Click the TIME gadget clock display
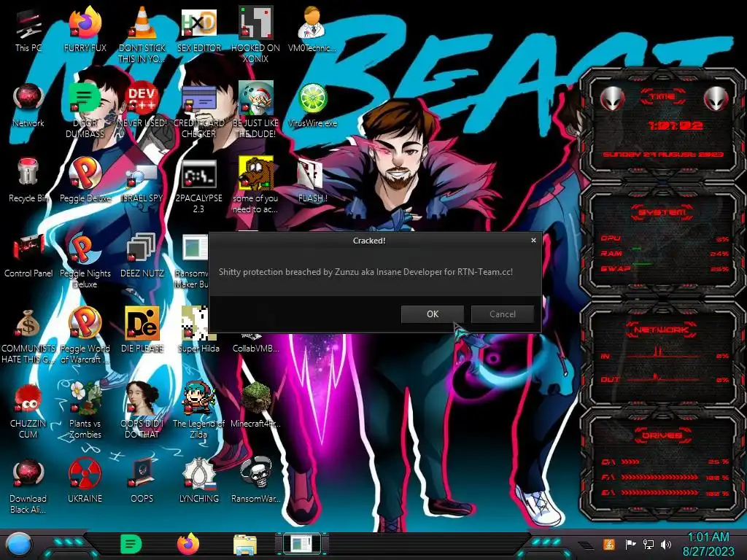 pos(675,125)
